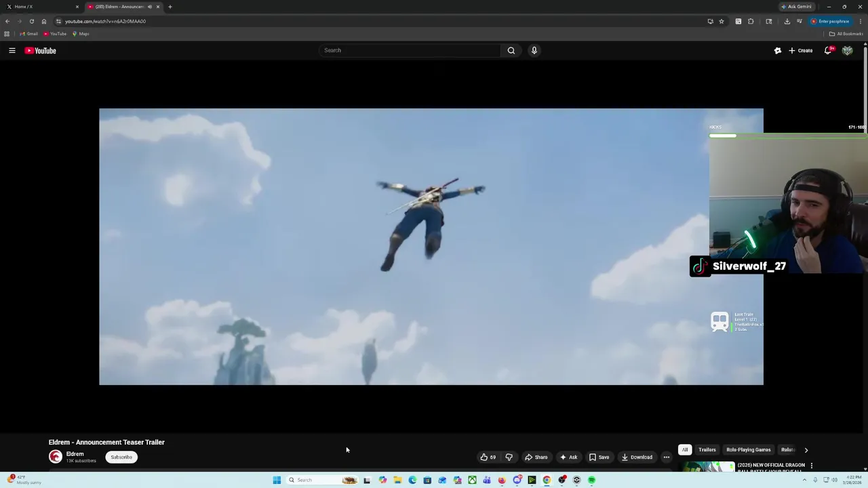Open the Maps bookmark
The image size is (868, 488).
[81, 34]
